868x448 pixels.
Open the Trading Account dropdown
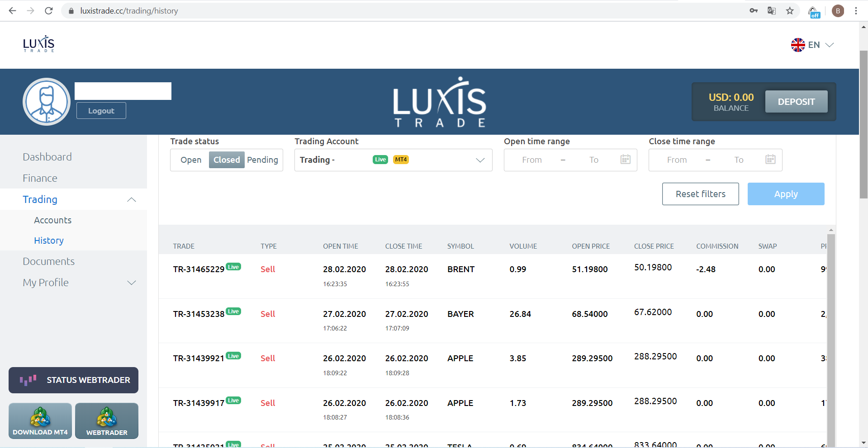(x=393, y=160)
